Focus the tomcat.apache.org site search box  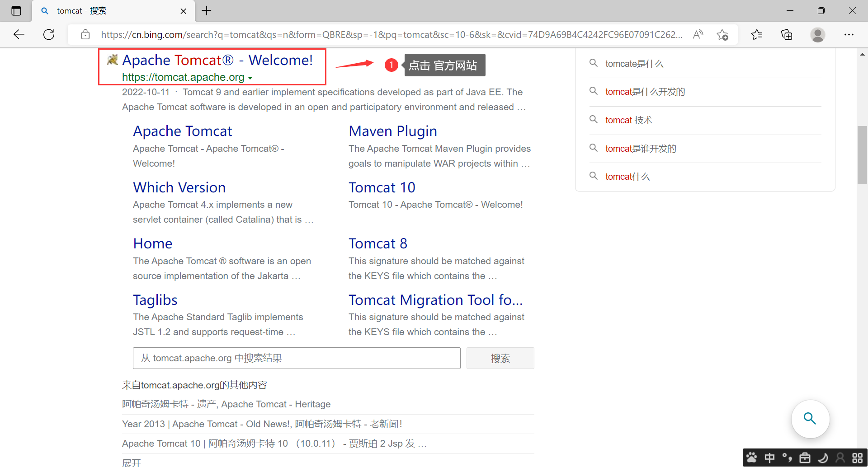tap(297, 358)
